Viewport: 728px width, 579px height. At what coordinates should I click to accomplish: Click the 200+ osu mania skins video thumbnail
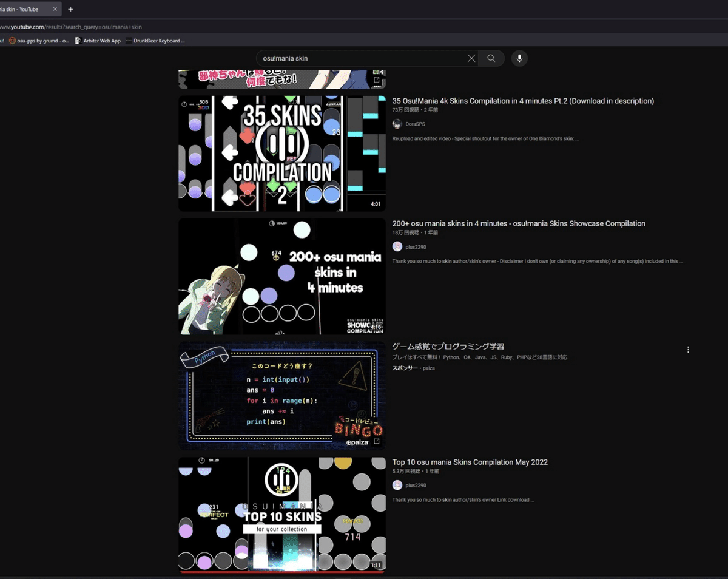click(281, 276)
